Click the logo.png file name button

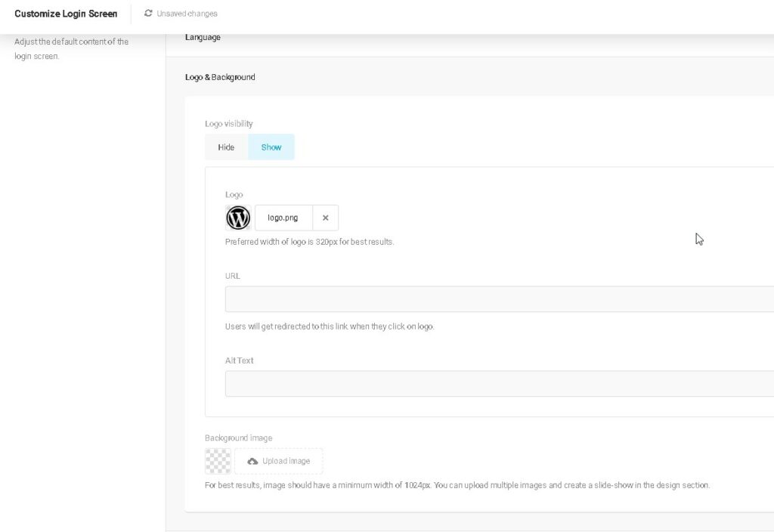283,218
